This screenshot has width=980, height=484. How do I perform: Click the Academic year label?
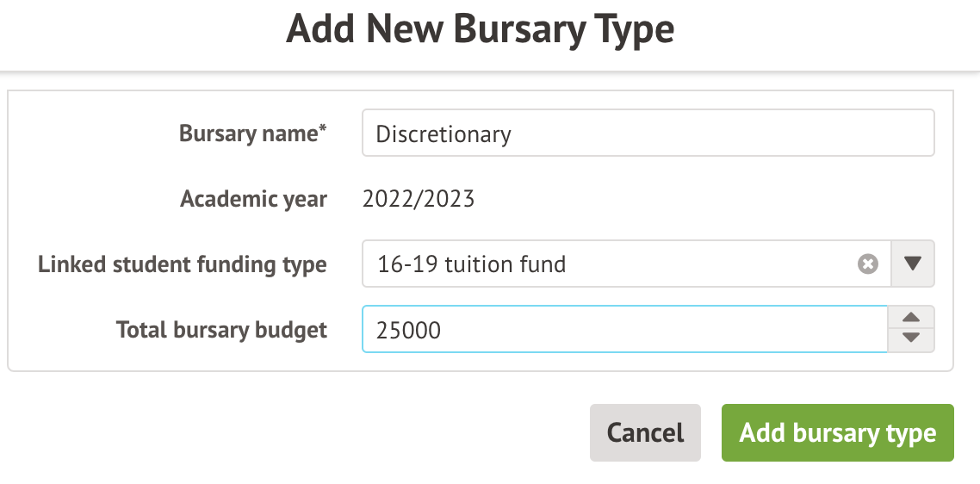(x=254, y=200)
